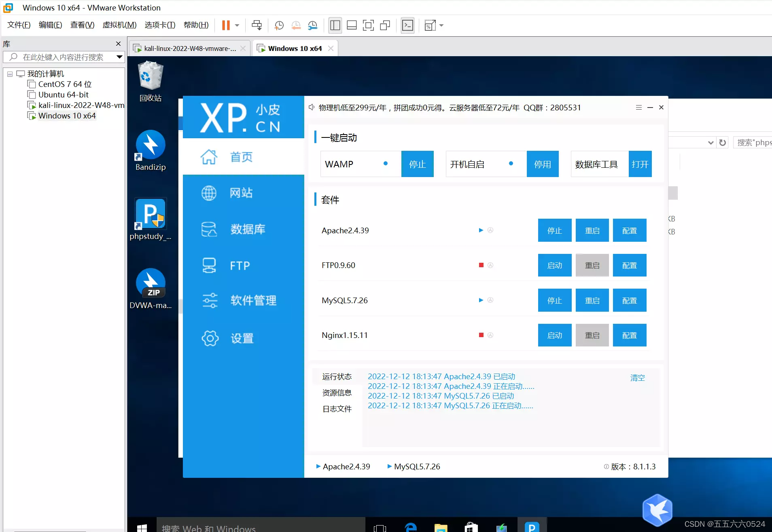The width and height of the screenshot is (772, 532).
Task: Open the snapshot manager
Action: (x=313, y=25)
